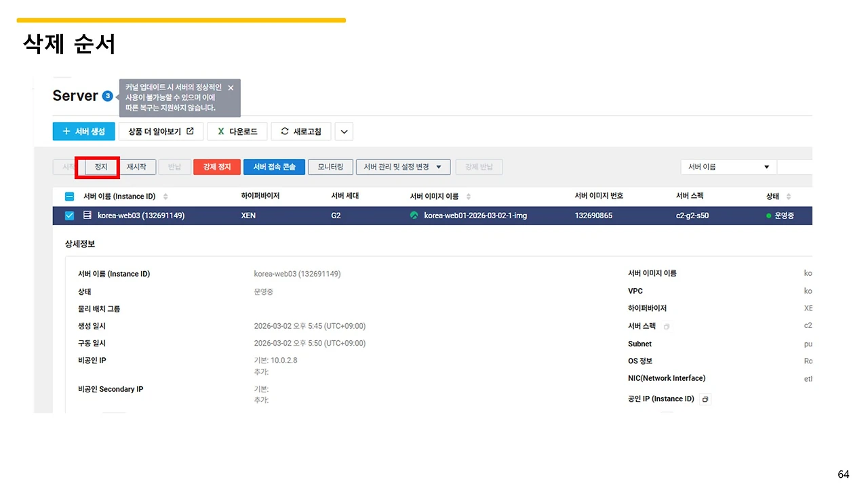Click the NIC(Network Interface) label
This screenshot has width=868, height=488.
[x=667, y=378]
